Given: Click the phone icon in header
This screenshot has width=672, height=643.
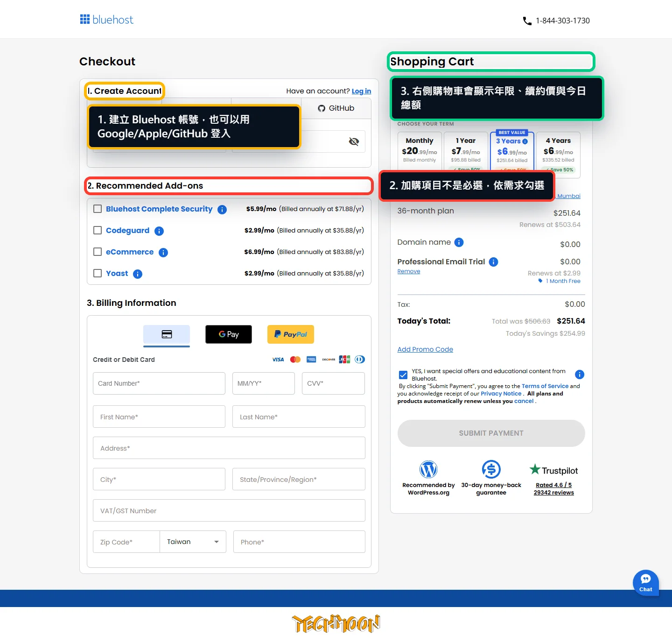Looking at the screenshot, I should point(527,21).
